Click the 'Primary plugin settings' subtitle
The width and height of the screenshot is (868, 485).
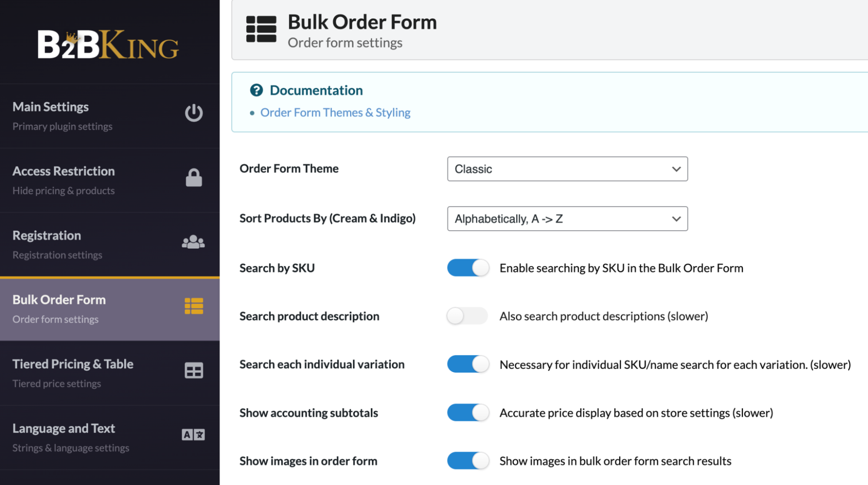click(x=62, y=126)
